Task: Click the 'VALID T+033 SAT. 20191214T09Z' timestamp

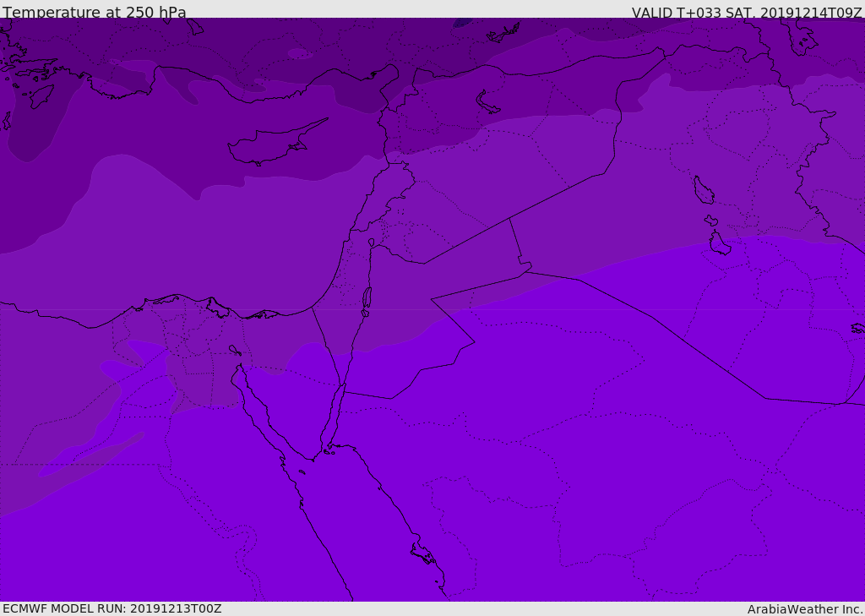Action: 747,13
